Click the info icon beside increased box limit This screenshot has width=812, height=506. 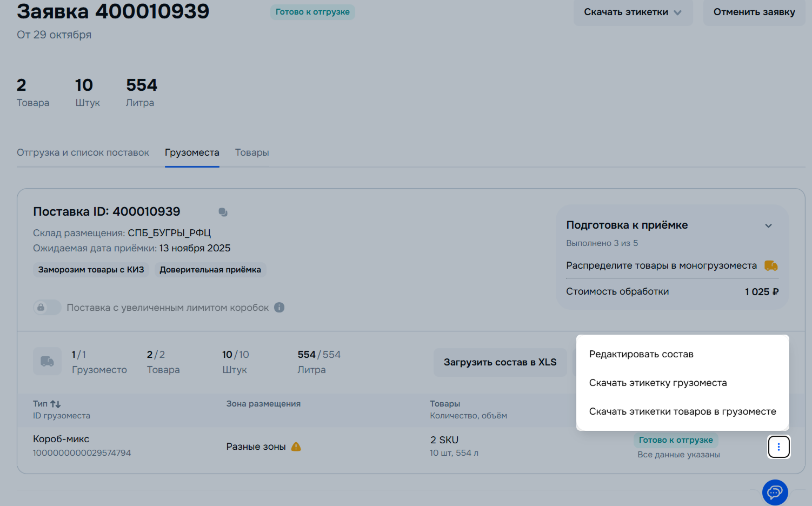click(x=279, y=308)
